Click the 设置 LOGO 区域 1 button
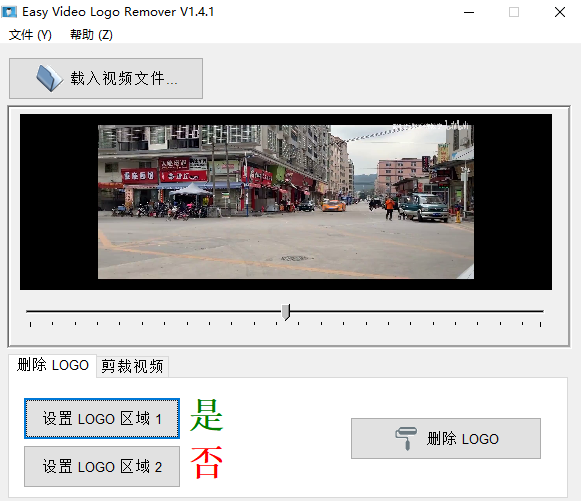Viewport: 581px width, 501px height. click(x=102, y=419)
